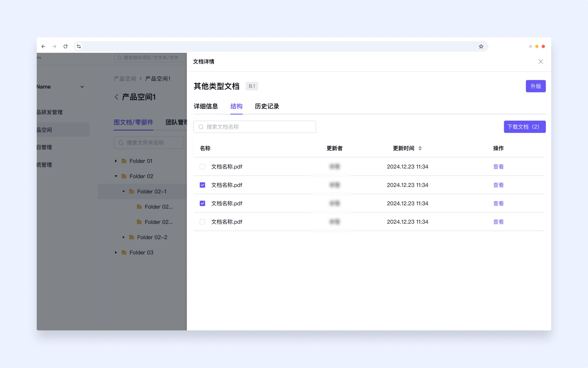Click the Folder 03 folder icon
The height and width of the screenshot is (368, 588).
124,252
